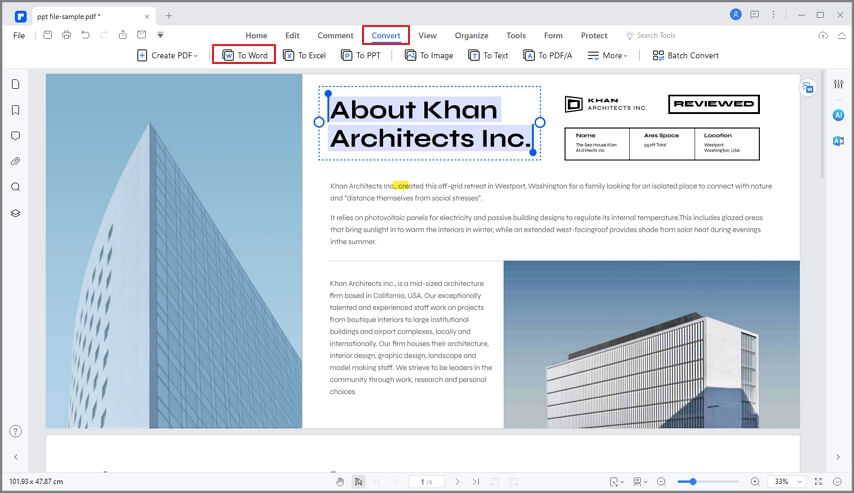This screenshot has height=493, width=854.
Task: Click the Help question mark icon
Action: pyautogui.click(x=16, y=431)
